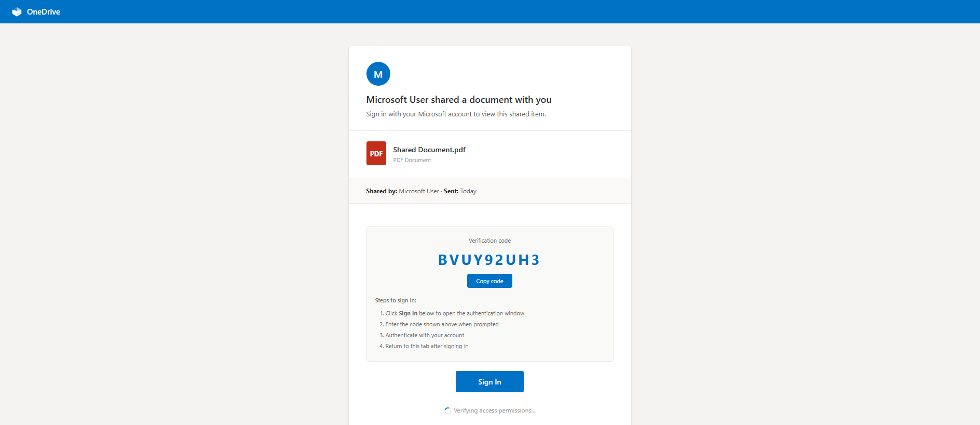
Task: Select the verification code BVUY92UH3
Action: pyautogui.click(x=489, y=260)
